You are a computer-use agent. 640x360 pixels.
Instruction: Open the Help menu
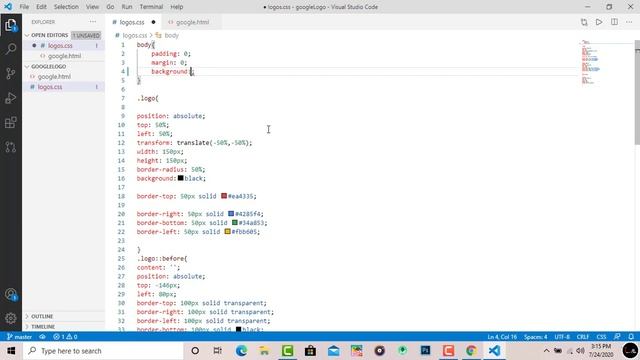176,7
